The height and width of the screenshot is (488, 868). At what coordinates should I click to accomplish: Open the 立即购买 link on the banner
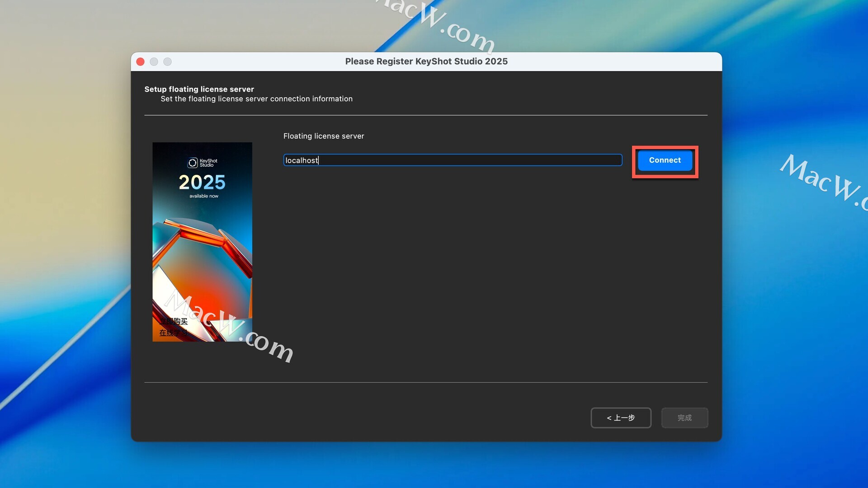click(173, 321)
